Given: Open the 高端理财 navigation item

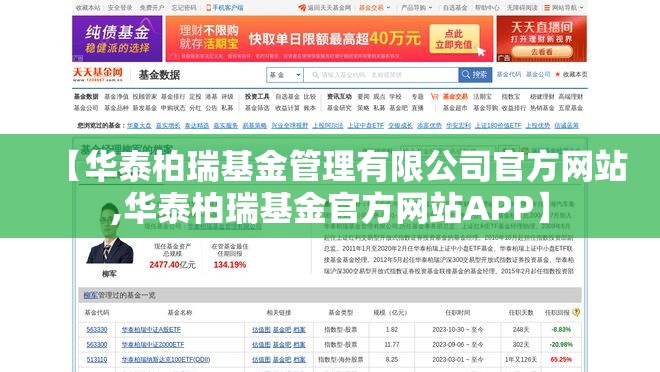Looking at the screenshot, I should [x=570, y=97].
